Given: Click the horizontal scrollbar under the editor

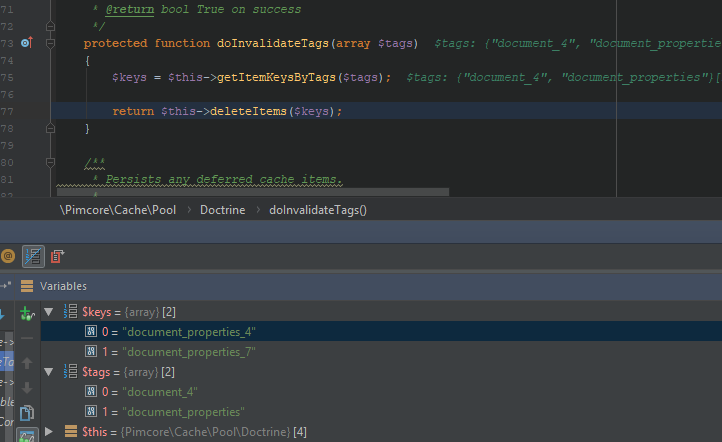Looking at the screenshot, I should point(252,192).
